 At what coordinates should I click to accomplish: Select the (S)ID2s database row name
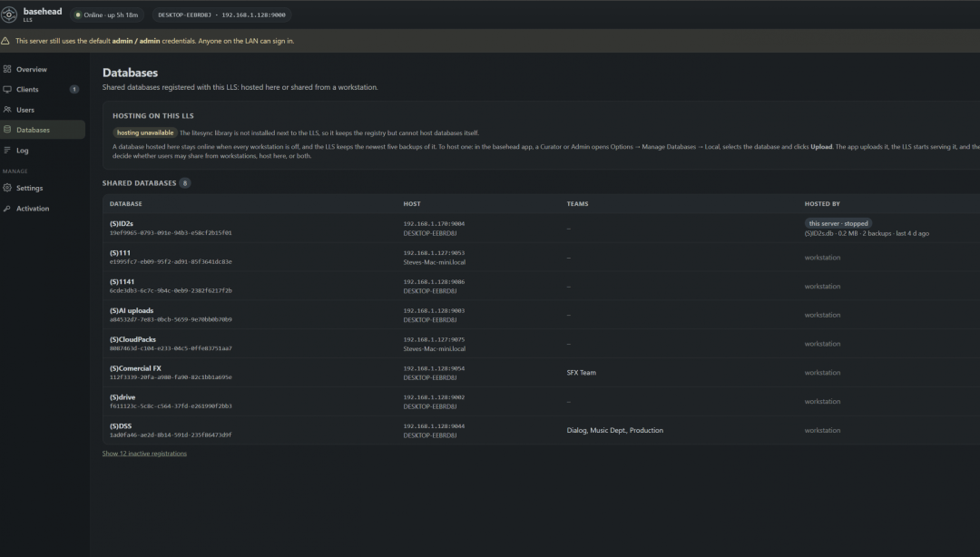pyautogui.click(x=122, y=223)
